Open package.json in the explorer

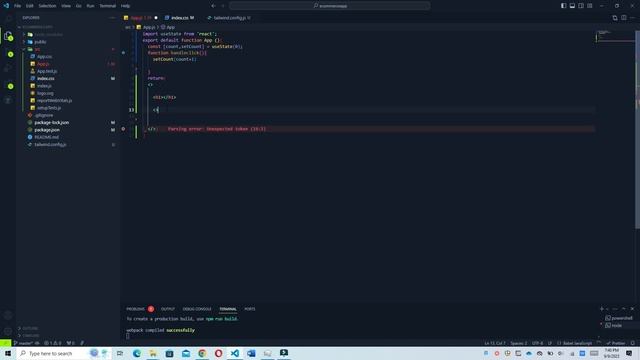47,130
